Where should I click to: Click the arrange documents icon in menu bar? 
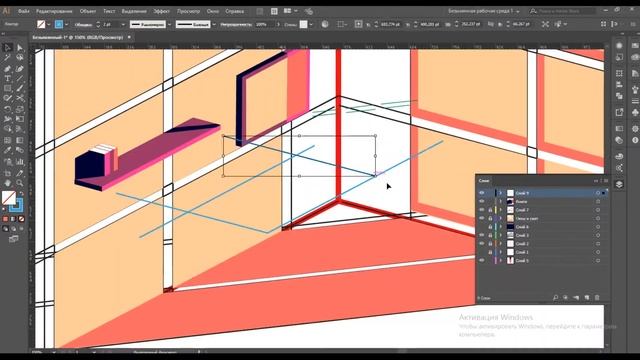coord(290,11)
